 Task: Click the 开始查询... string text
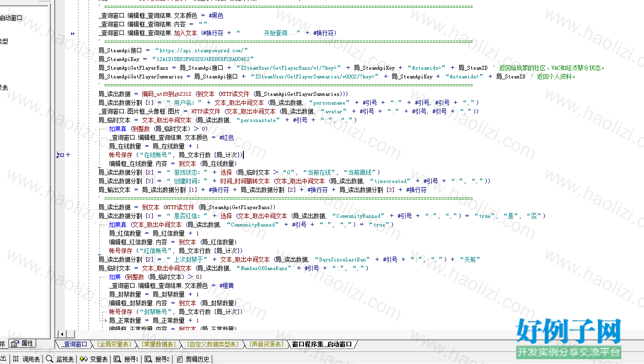282,33
